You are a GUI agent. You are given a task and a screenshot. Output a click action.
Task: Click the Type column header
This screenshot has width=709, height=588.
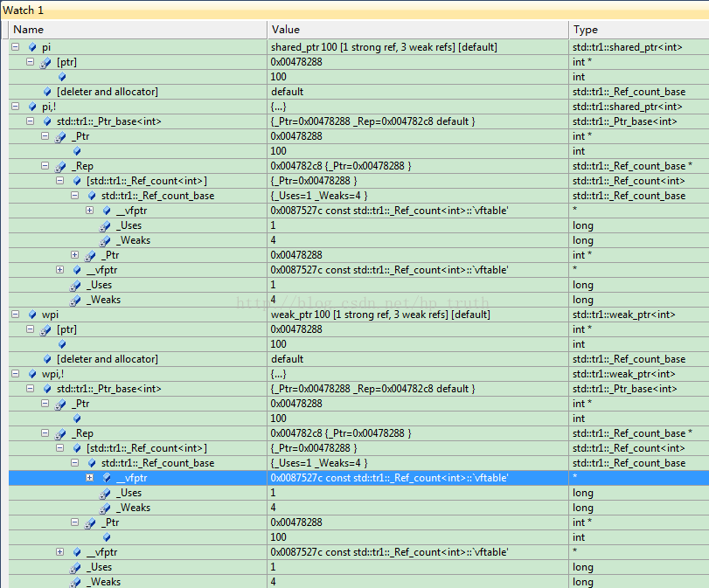click(639, 30)
